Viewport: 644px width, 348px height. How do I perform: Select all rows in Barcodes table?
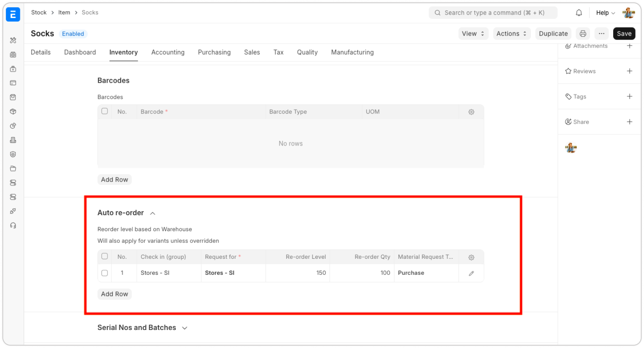(105, 111)
